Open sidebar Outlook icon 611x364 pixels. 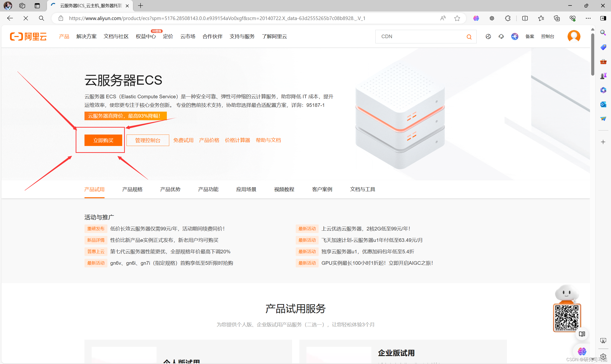tap(603, 104)
